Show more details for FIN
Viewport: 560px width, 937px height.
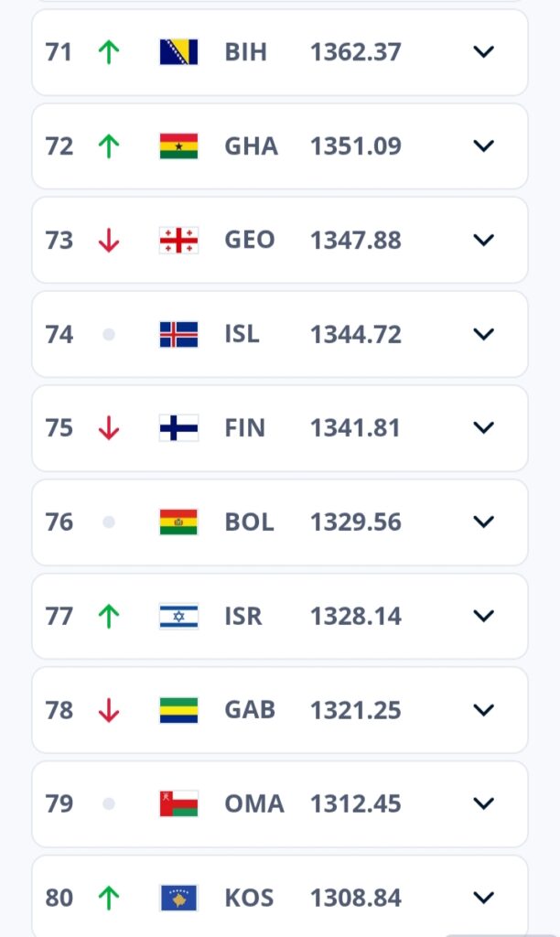[483, 428]
